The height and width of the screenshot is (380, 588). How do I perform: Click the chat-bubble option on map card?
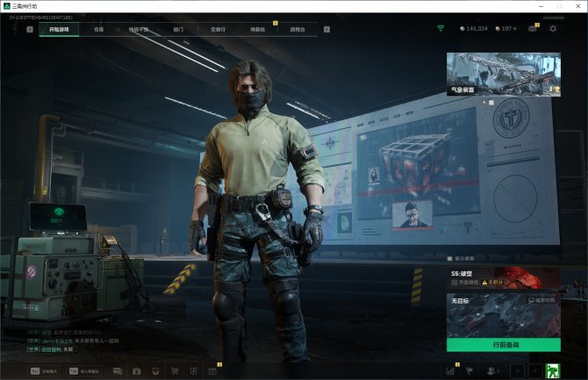[541, 300]
